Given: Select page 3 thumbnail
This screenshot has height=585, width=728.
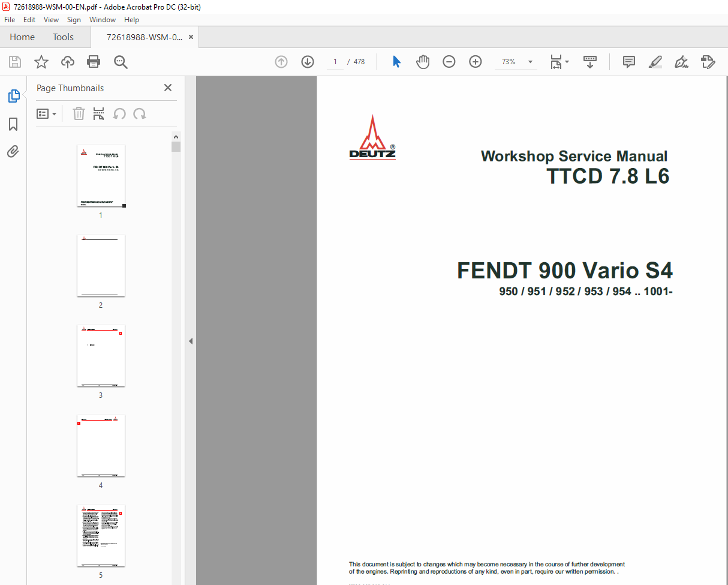Looking at the screenshot, I should click(101, 356).
